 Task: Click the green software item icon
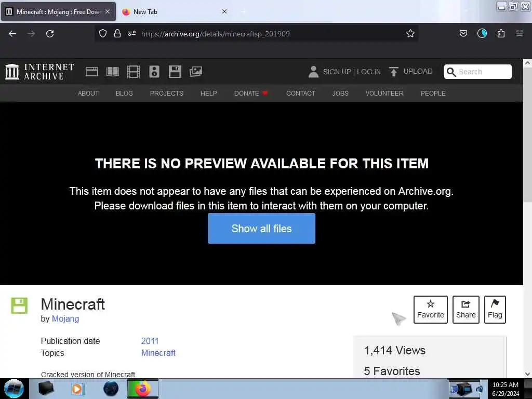[x=19, y=305]
